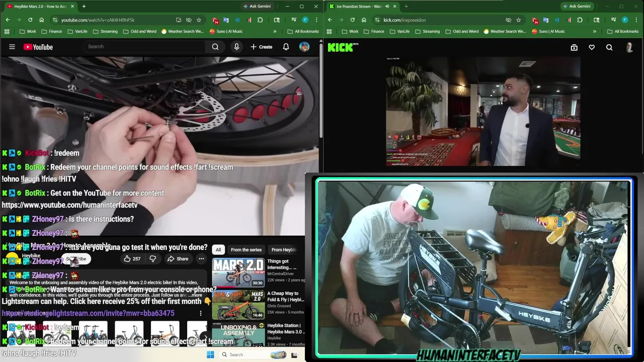Open 'Heybike Station' unboxing video thumbnail
Viewport: 644px width, 362px height.
(238, 335)
